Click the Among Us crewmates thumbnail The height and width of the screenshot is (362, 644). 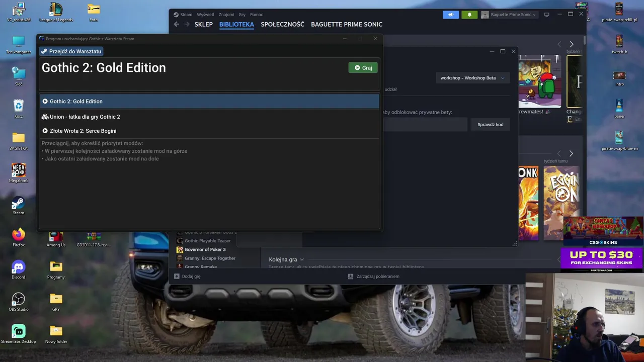(539, 81)
